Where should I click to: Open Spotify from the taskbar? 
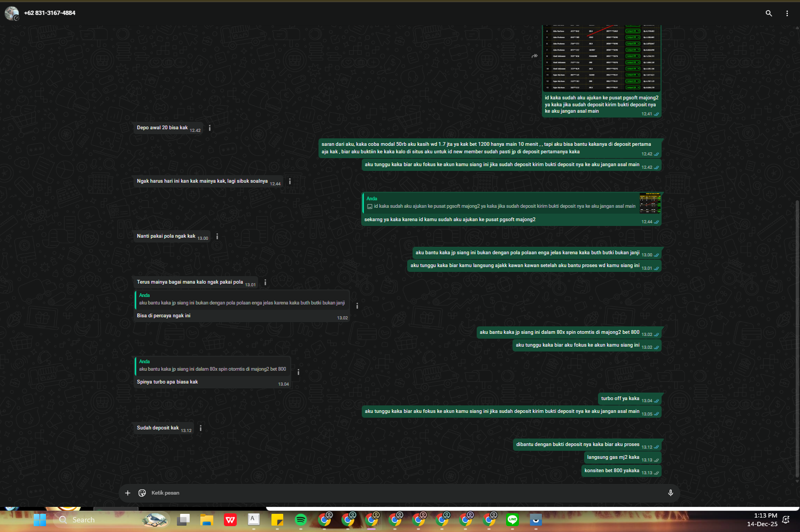(301, 520)
